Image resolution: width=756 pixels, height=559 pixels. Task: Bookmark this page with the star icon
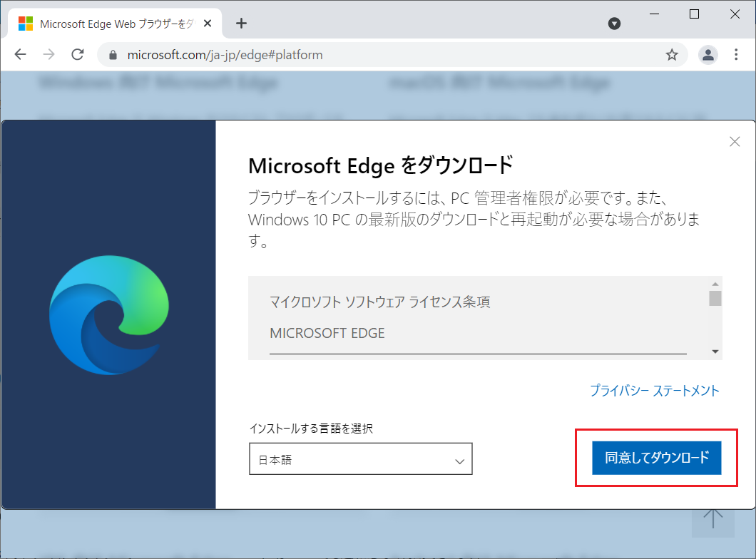[x=672, y=55]
